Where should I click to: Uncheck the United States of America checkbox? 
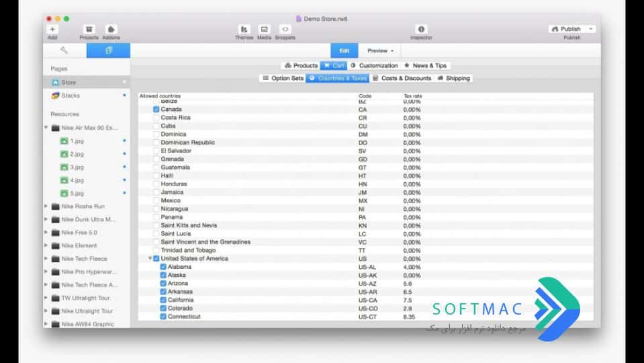156,259
